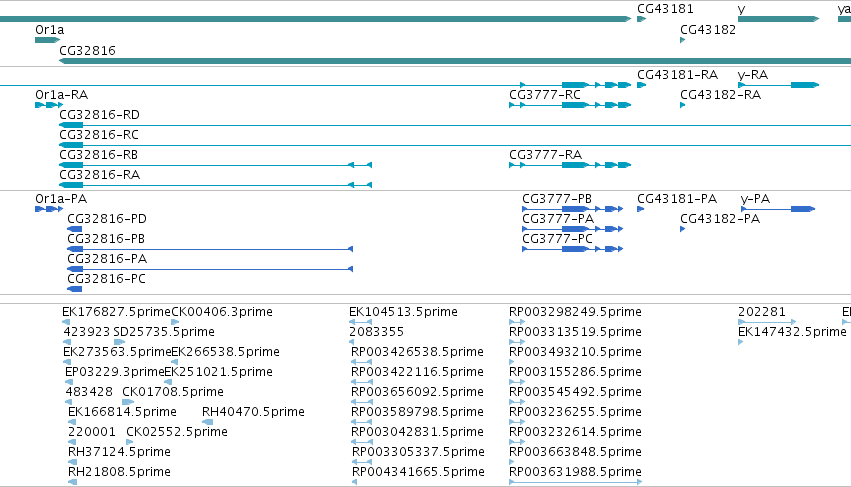Click the CG43182 gene label

pyautogui.click(x=708, y=30)
